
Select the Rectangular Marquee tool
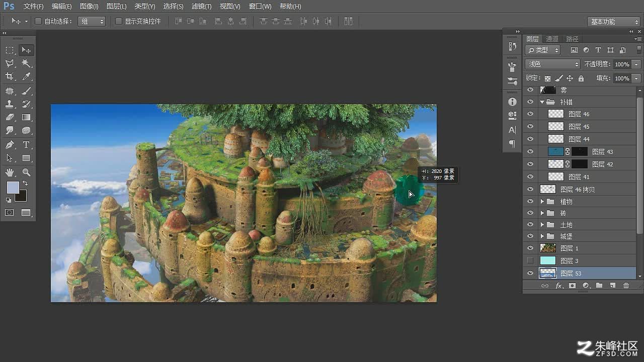(10, 50)
